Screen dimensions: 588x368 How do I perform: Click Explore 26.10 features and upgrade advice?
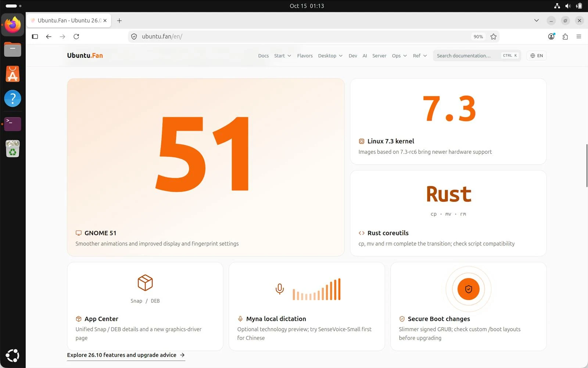click(x=126, y=355)
